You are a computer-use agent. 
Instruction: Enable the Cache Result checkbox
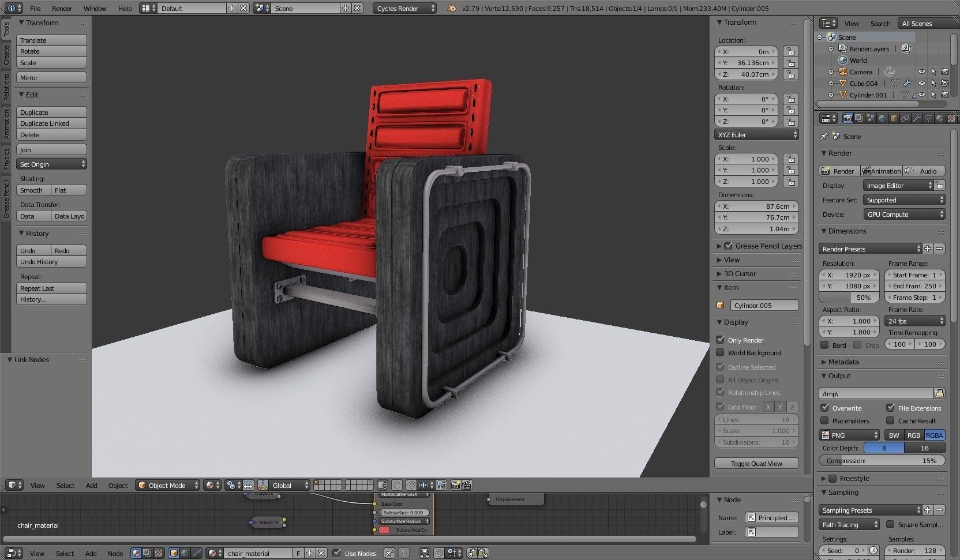click(x=890, y=420)
